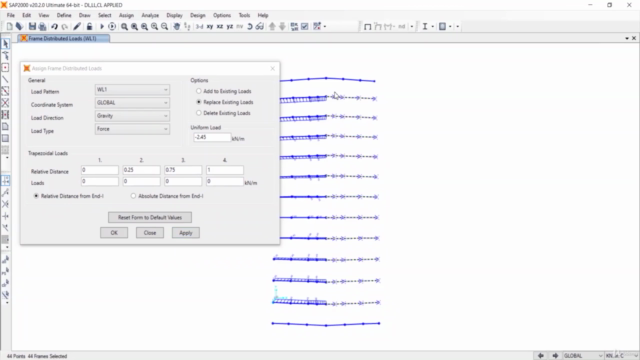
Task: Click Relative Distance field 2 showing 0.25
Action: [142, 170]
